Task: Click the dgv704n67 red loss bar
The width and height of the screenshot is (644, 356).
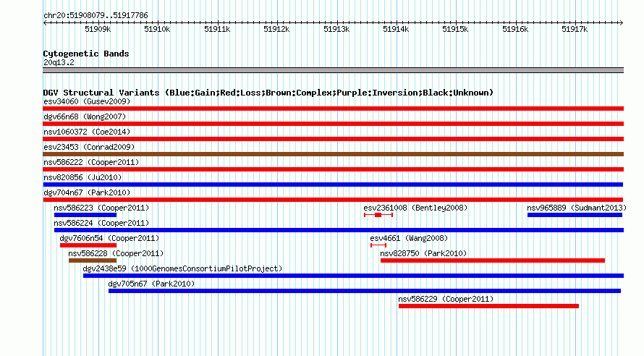Action: pyautogui.click(x=333, y=200)
